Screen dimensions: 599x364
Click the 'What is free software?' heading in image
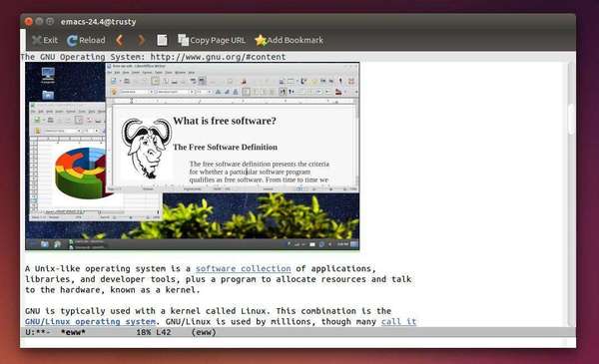pyautogui.click(x=225, y=121)
